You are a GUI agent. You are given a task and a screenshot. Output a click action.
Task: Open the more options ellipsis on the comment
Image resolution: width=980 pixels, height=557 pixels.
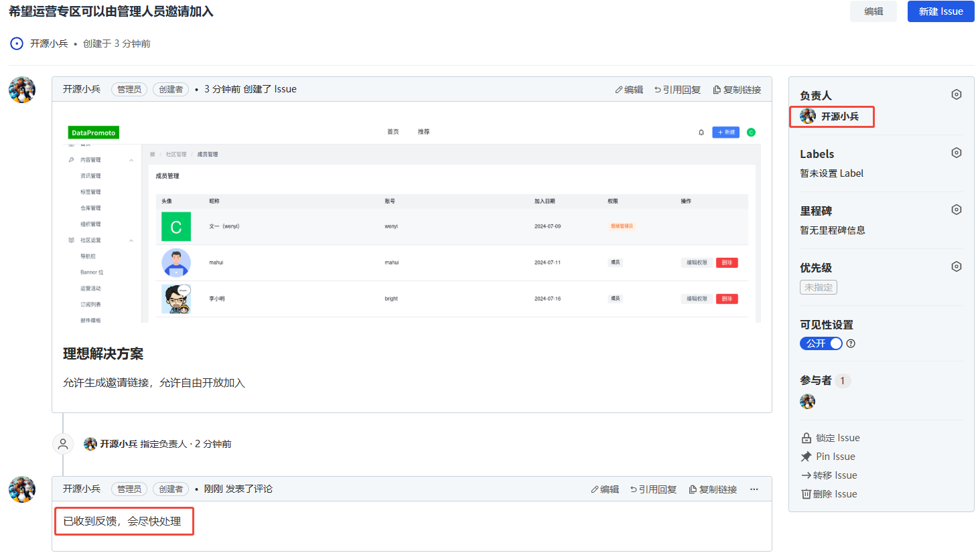click(754, 489)
